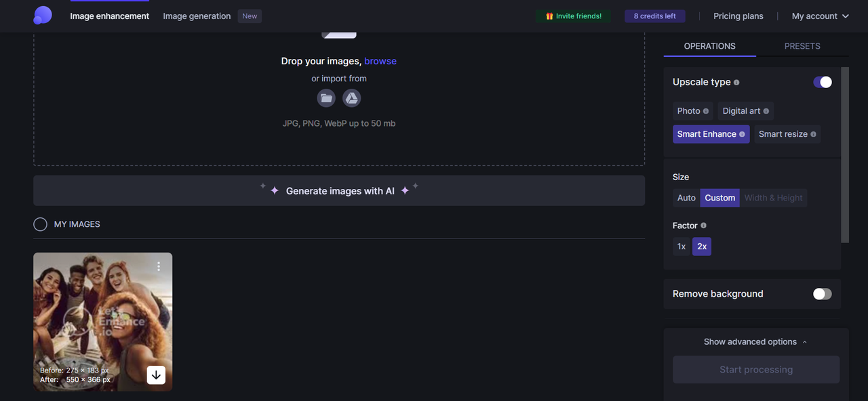Disable the Upscale type toggle
The image size is (868, 401).
pos(822,82)
